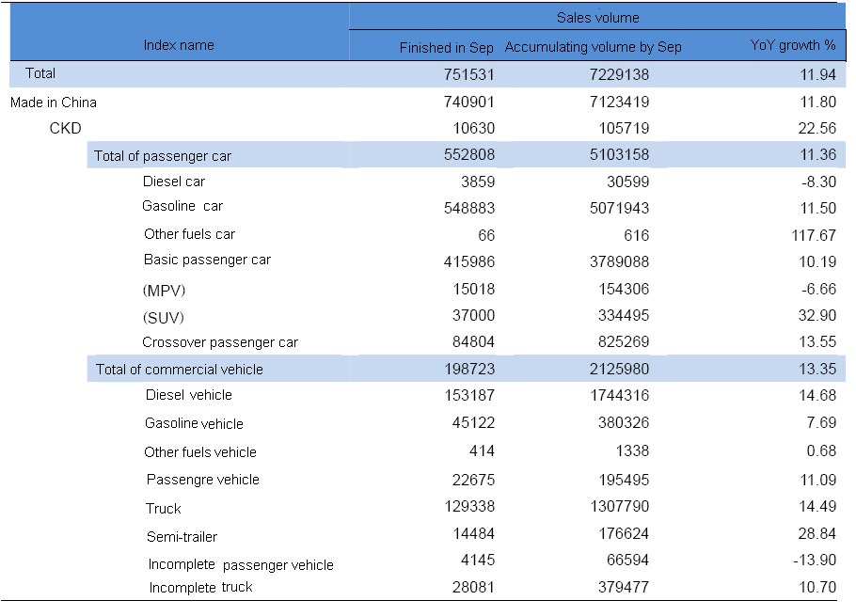Image resolution: width=856 pixels, height=616 pixels.
Task: Click the 751531 total sales cell
Action: [x=468, y=73]
